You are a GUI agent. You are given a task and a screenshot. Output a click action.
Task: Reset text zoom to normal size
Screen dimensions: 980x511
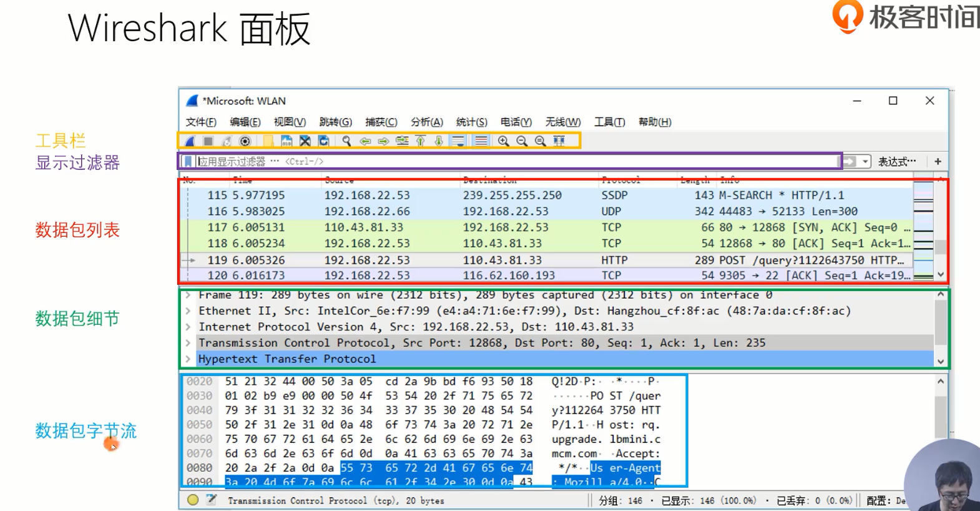[x=541, y=141]
